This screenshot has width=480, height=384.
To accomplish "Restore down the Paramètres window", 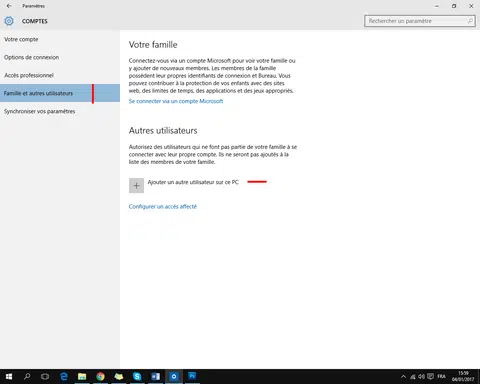I will tap(454, 6).
